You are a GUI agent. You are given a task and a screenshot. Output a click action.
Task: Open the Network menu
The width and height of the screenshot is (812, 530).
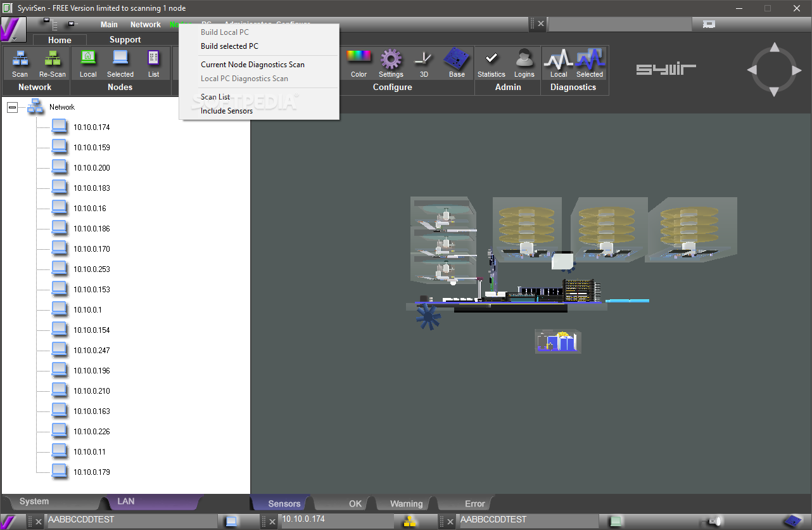(x=146, y=25)
